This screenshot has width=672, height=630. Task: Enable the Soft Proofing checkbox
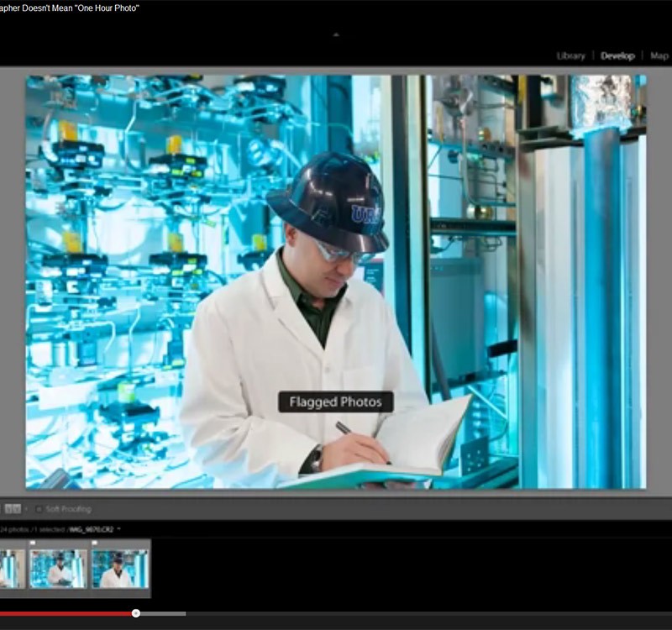click(x=39, y=509)
